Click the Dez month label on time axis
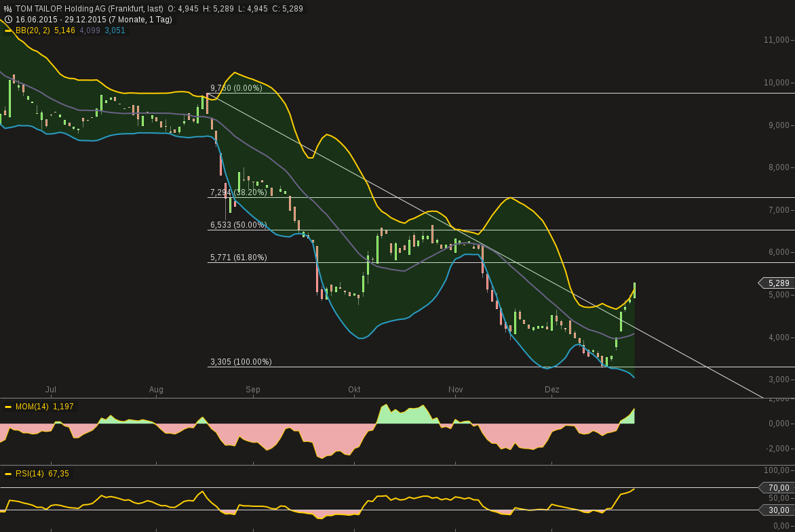This screenshot has width=795, height=532. click(x=551, y=390)
